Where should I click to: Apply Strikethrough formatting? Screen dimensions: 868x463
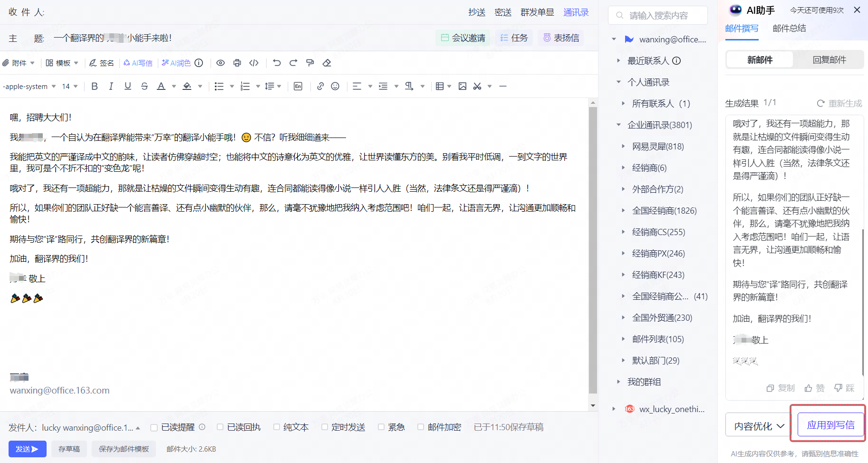(145, 86)
